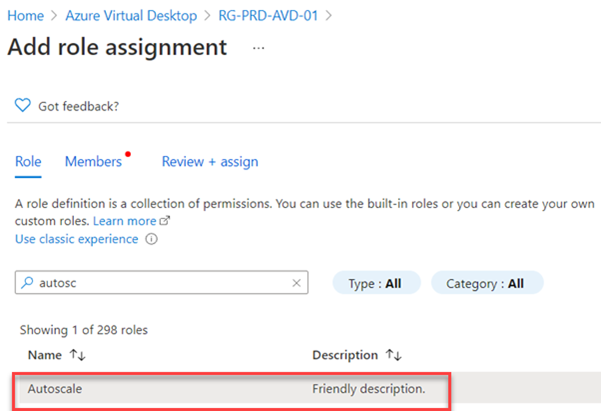Image resolution: width=601 pixels, height=411 pixels.
Task: Click the feedback heart icon
Action: [x=23, y=105]
